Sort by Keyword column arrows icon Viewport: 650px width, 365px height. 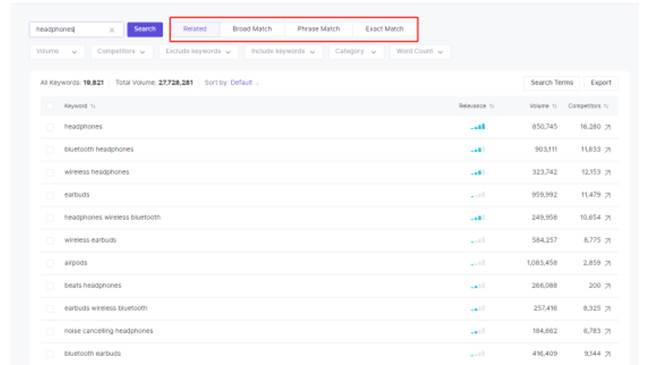93,106
